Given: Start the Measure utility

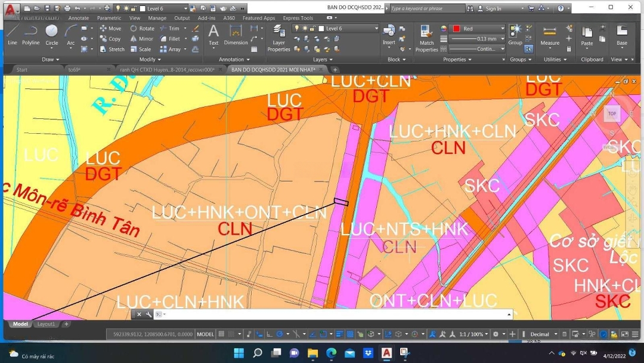Looking at the screenshot, I should tap(550, 35).
